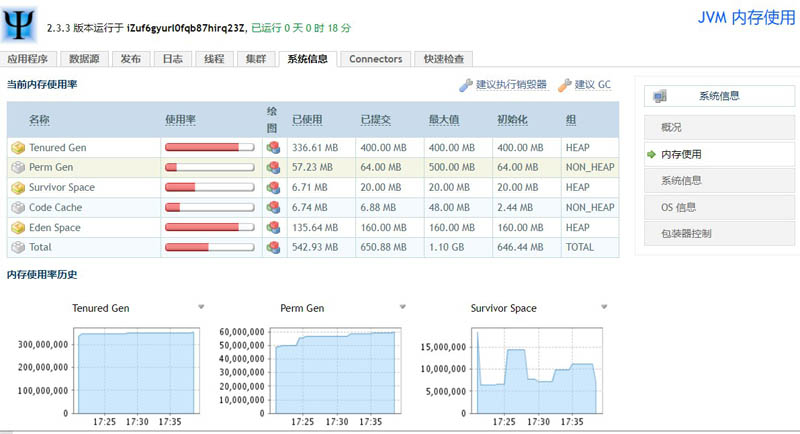Switch to the 应用程序 tab
Viewport: 800px width, 434px height.
(x=28, y=59)
